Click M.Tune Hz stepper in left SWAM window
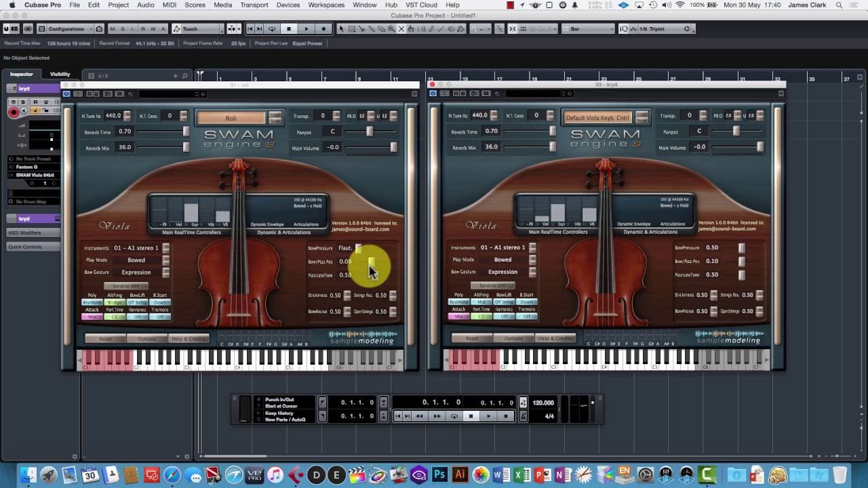This screenshot has width=868, height=488. (127, 116)
